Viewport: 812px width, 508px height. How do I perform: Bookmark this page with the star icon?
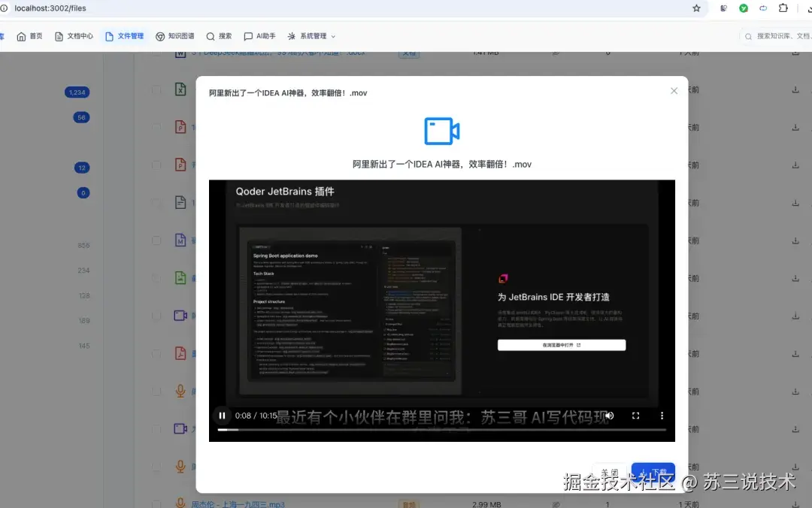(x=696, y=8)
